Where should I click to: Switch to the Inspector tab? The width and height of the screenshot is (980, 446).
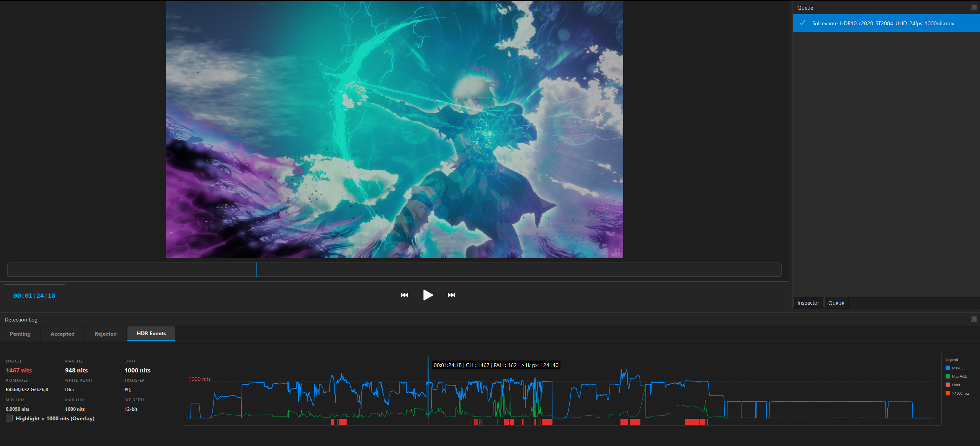[x=808, y=303]
